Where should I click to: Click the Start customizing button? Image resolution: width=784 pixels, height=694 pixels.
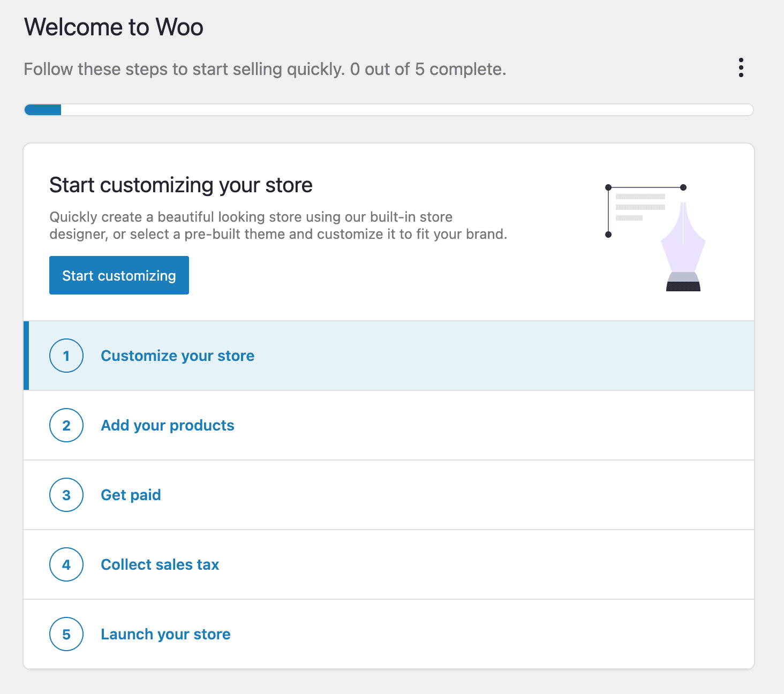coord(119,275)
